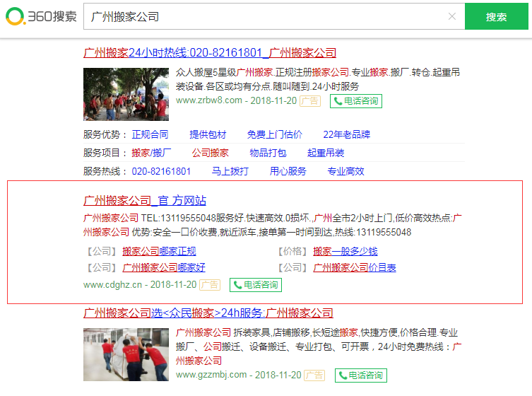Viewport: 532px width, 396px height.
Task: Select the 免费上门估价 link
Action: pyautogui.click(x=274, y=134)
